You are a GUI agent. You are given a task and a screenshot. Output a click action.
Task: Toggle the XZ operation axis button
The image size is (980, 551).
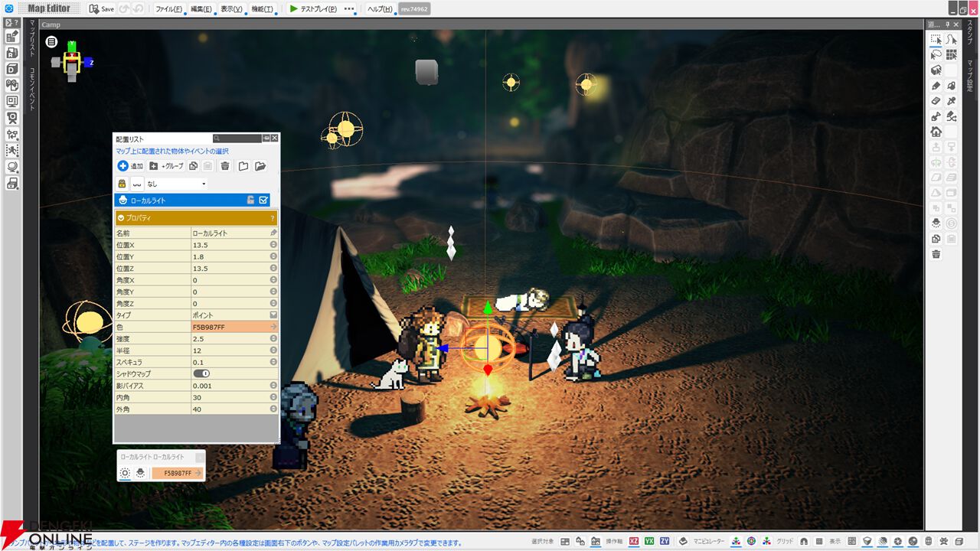click(634, 541)
